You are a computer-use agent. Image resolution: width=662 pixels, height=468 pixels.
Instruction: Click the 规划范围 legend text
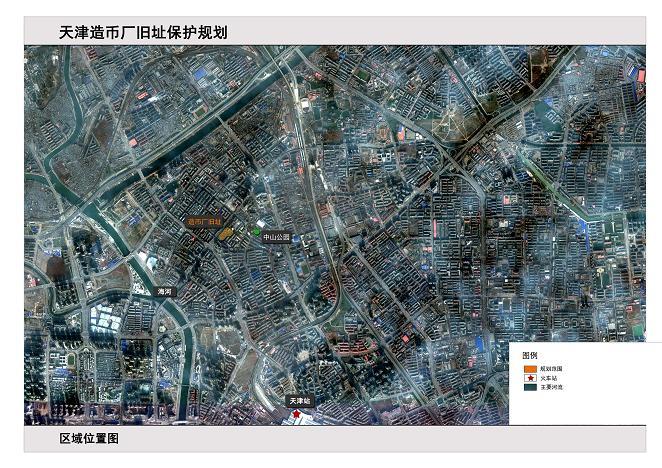(551, 369)
